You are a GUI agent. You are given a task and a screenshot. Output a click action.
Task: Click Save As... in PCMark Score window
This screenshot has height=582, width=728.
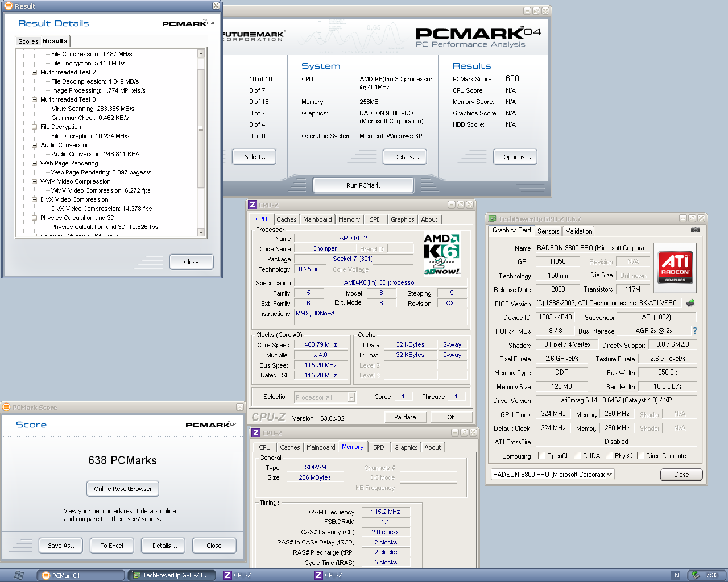point(62,546)
